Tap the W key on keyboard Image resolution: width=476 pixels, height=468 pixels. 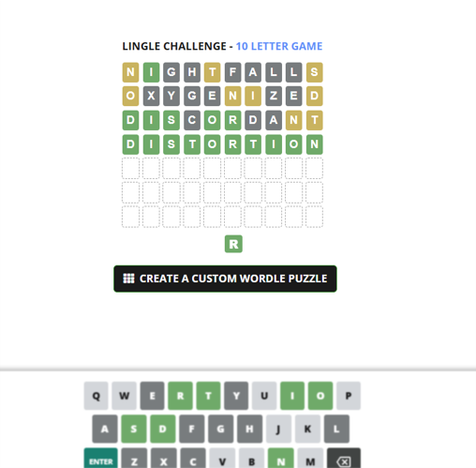coord(124,396)
